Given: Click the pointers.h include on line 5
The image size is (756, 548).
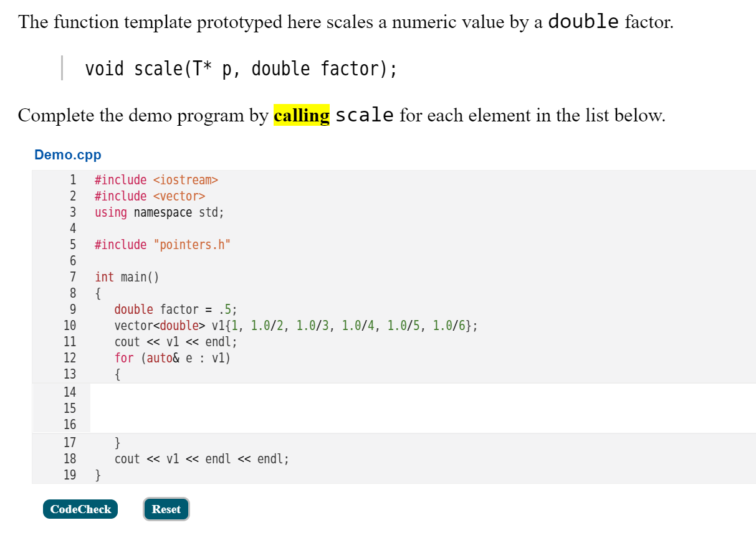Looking at the screenshot, I should click(162, 244).
